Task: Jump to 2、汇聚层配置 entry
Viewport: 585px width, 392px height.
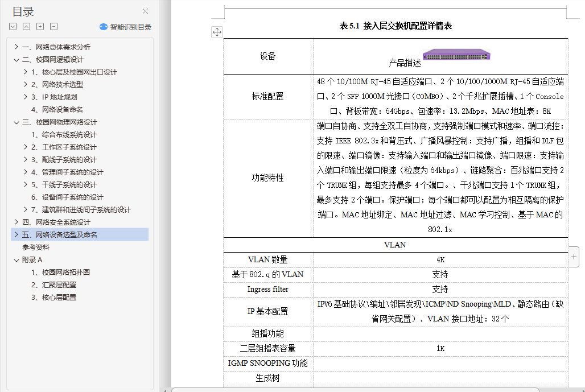Action: (x=53, y=285)
